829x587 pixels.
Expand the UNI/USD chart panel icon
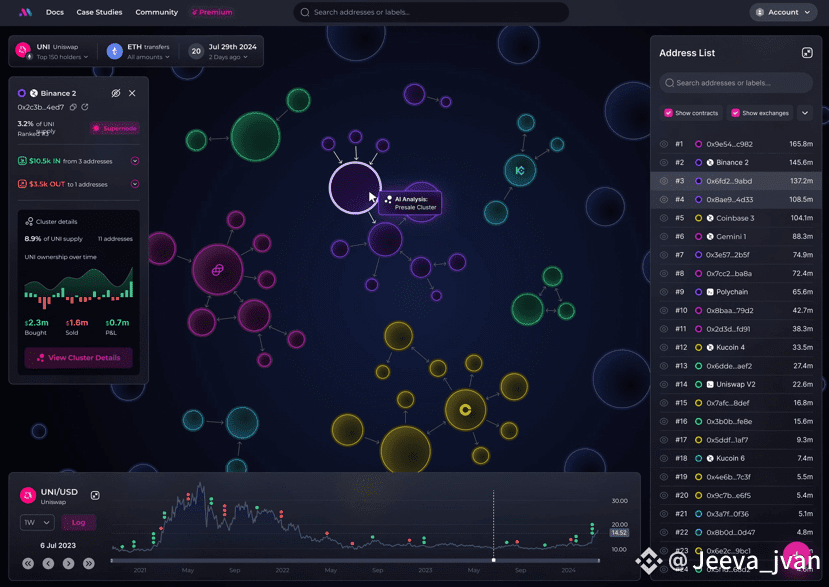point(95,495)
